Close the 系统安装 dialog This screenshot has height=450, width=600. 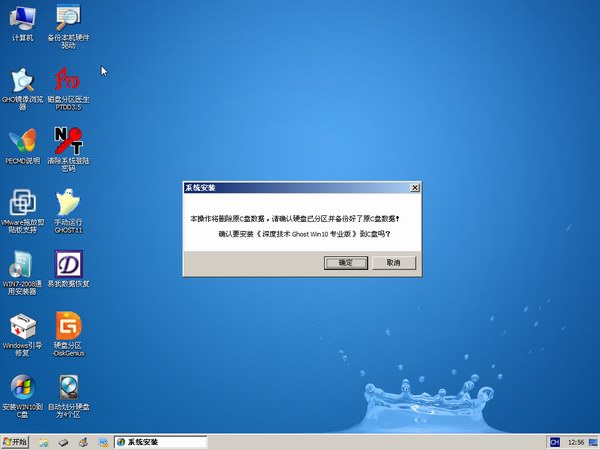pos(414,187)
